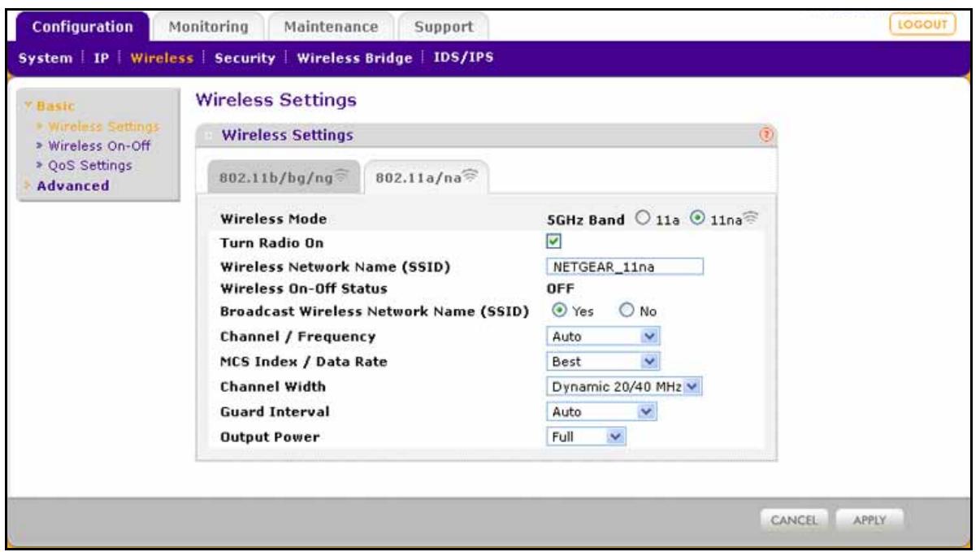The width and height of the screenshot is (980, 552).
Task: Switch to the Maintenance tab
Action: [x=330, y=27]
